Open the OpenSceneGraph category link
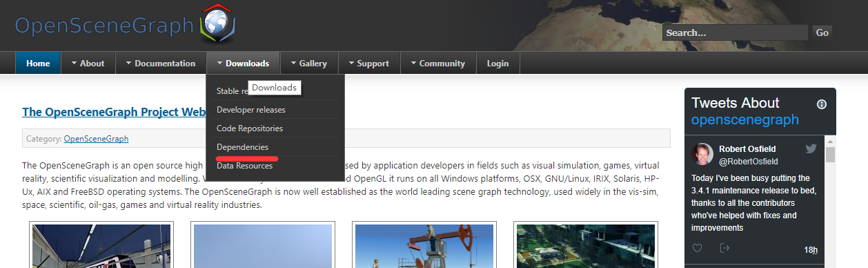The image size is (868, 268). [x=96, y=138]
